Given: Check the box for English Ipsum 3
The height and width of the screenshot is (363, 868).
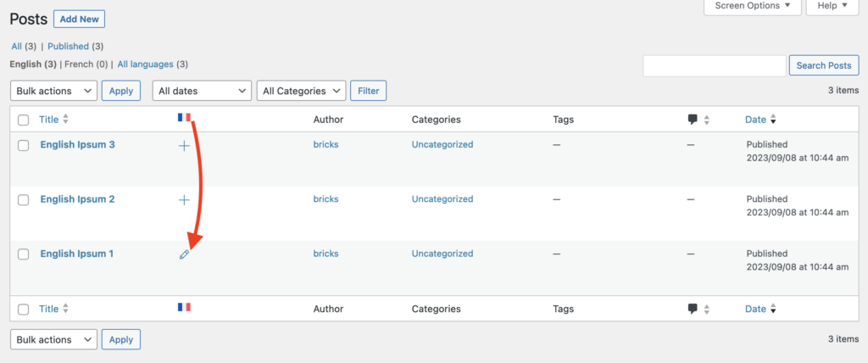Looking at the screenshot, I should pos(24,146).
